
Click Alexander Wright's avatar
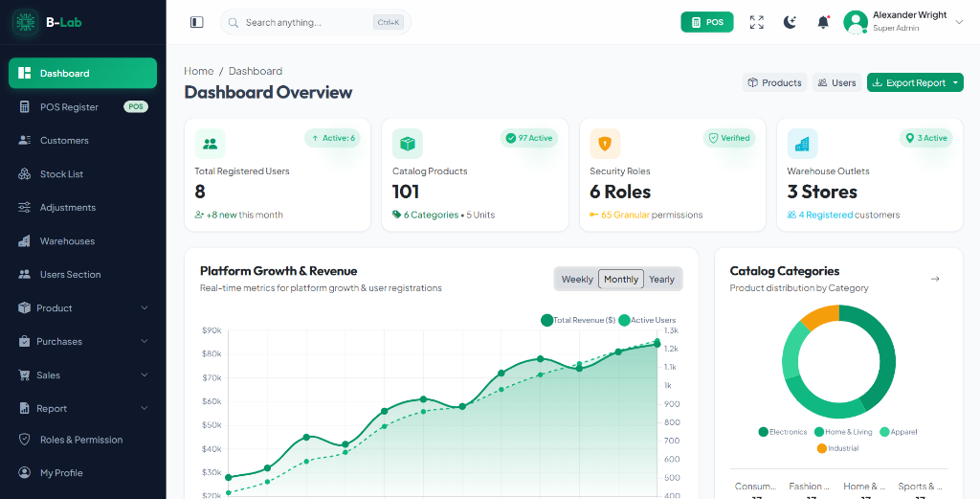coord(855,23)
